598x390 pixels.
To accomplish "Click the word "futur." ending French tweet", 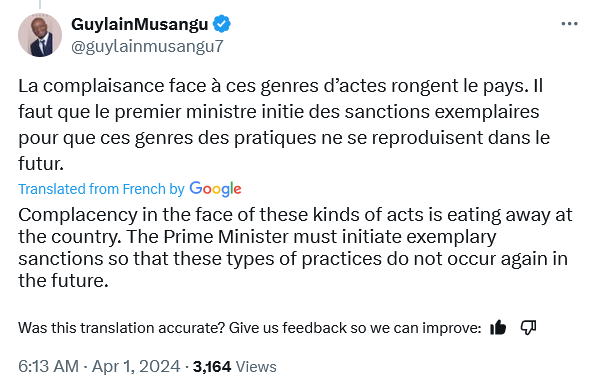I will click(x=41, y=164).
